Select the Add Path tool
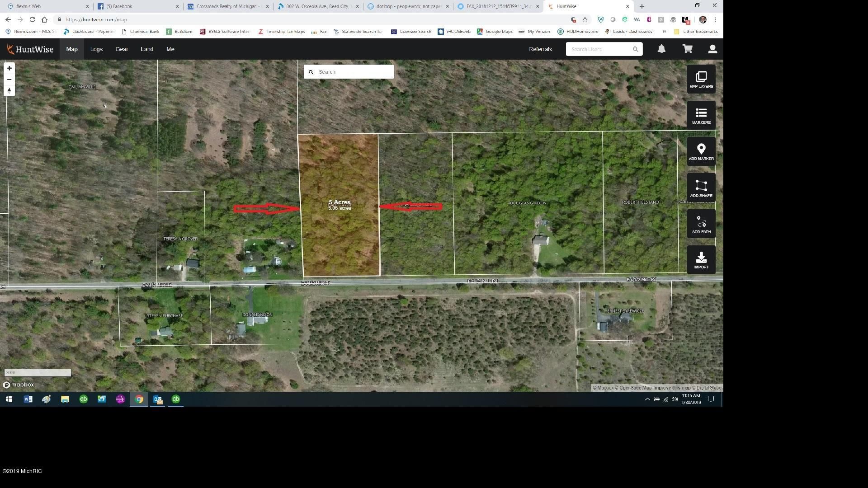The width and height of the screenshot is (868, 488). click(x=701, y=223)
